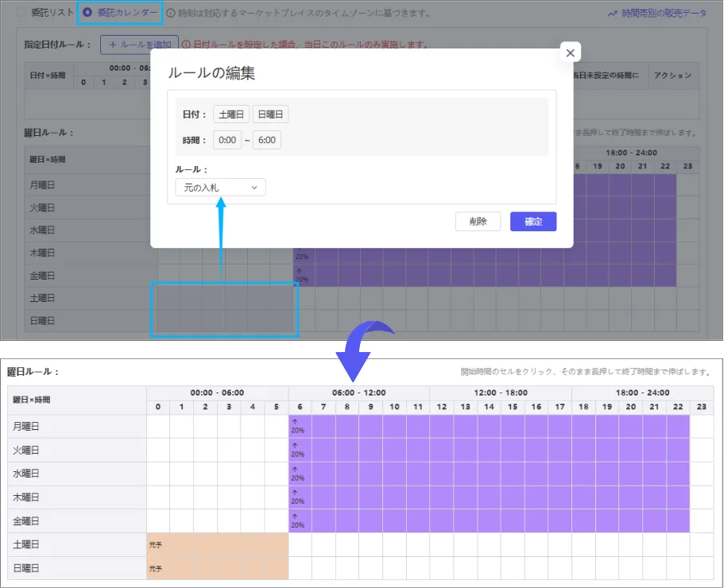Click 日曜日 元予 cell at hour 0
The height and width of the screenshot is (588, 724).
tap(158, 568)
